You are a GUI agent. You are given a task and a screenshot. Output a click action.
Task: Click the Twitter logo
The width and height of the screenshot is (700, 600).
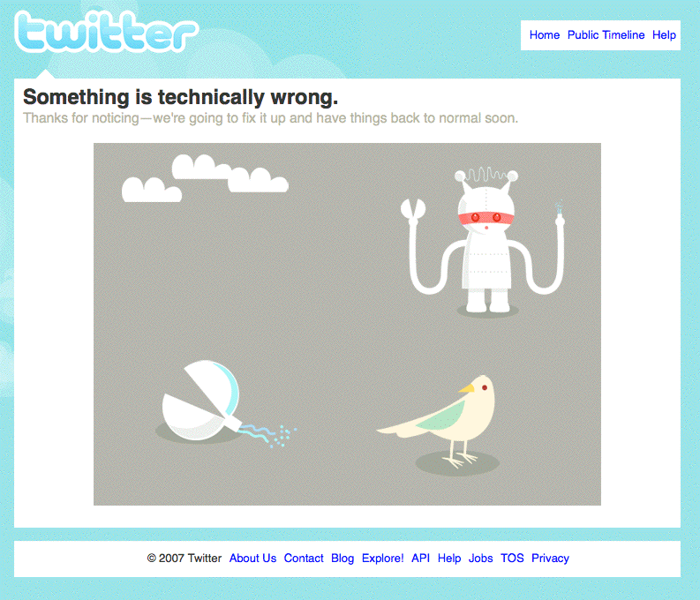[106, 31]
